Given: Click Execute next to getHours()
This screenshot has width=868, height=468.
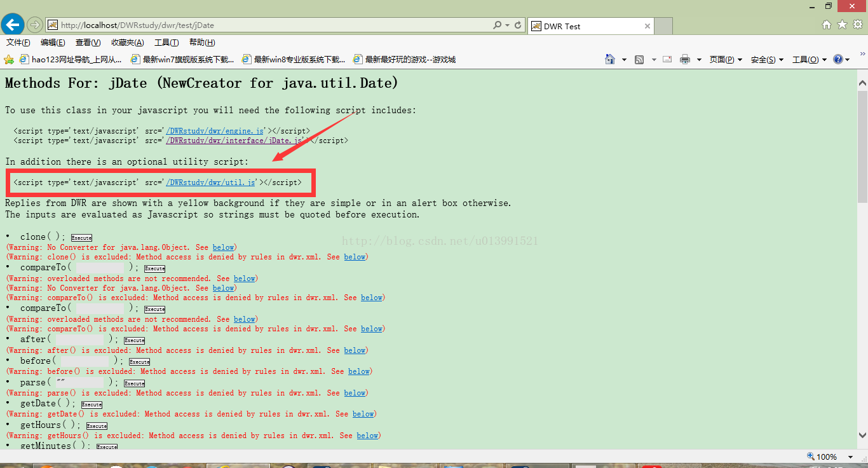Looking at the screenshot, I should point(97,426).
